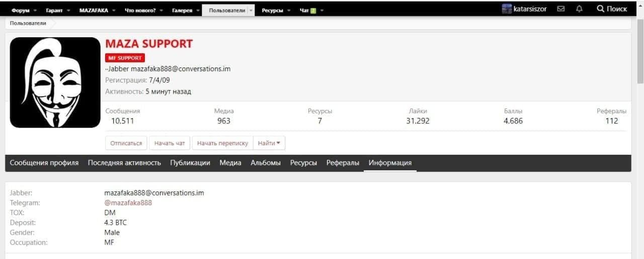The image size is (644, 259).
Task: Expand the MAZAFAKA dropdown arrow
Action: pos(114,11)
